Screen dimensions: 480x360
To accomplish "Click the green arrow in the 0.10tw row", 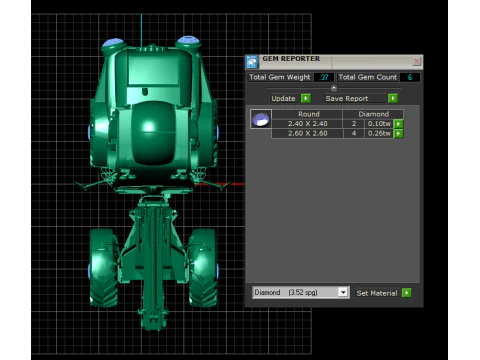I will (398, 124).
